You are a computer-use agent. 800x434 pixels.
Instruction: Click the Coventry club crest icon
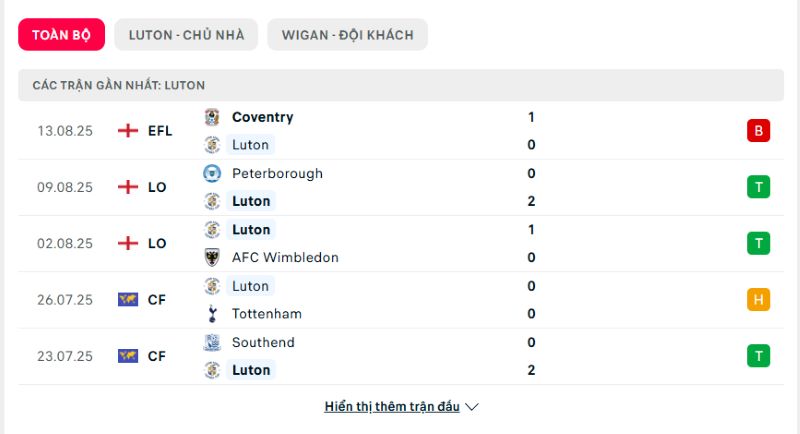[x=212, y=117]
